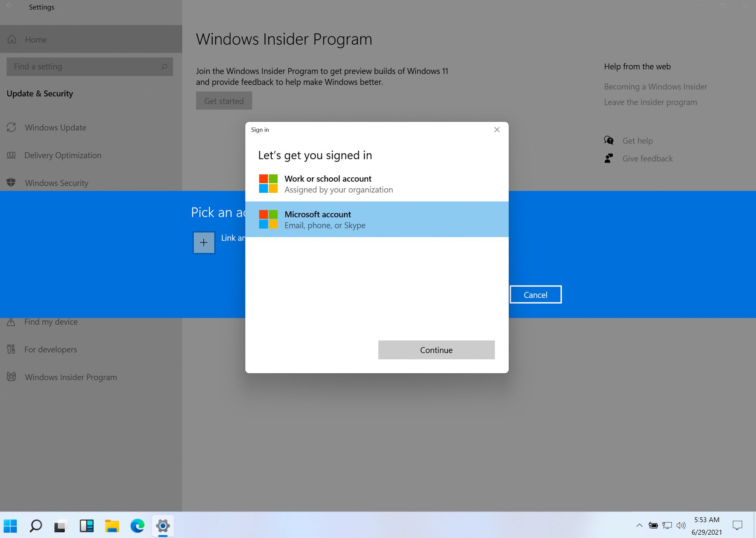Open the Becoming a Windows Insider link
Image resolution: width=756 pixels, height=538 pixels.
(656, 86)
